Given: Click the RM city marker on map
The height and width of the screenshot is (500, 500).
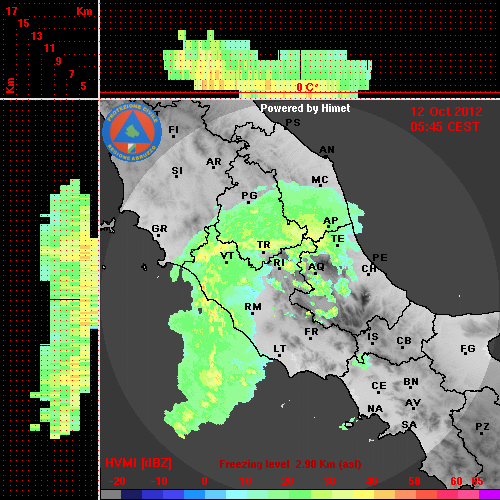Looking at the screenshot, I should [253, 314].
